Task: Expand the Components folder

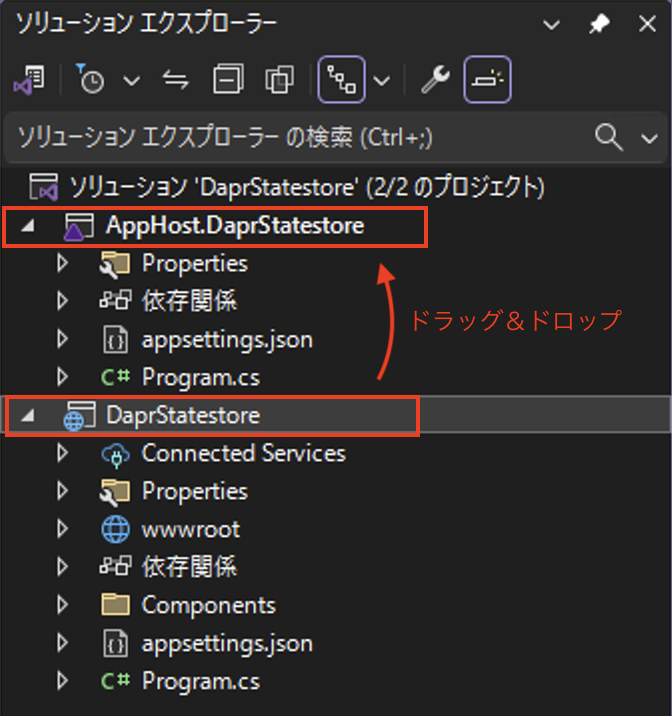Action: click(63, 605)
